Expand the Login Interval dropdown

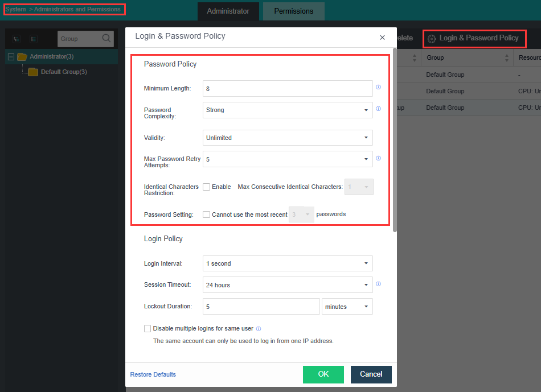point(288,263)
